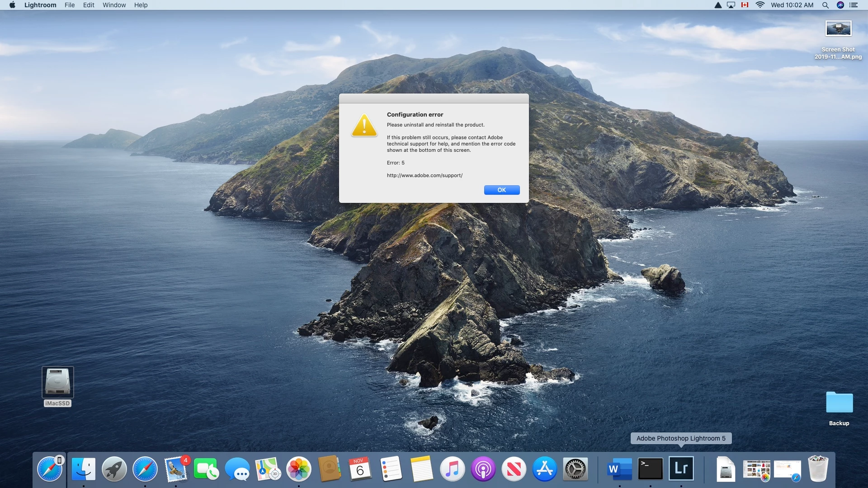Image resolution: width=868 pixels, height=488 pixels.
Task: Open the Wi-Fi status menu
Action: [x=760, y=5]
